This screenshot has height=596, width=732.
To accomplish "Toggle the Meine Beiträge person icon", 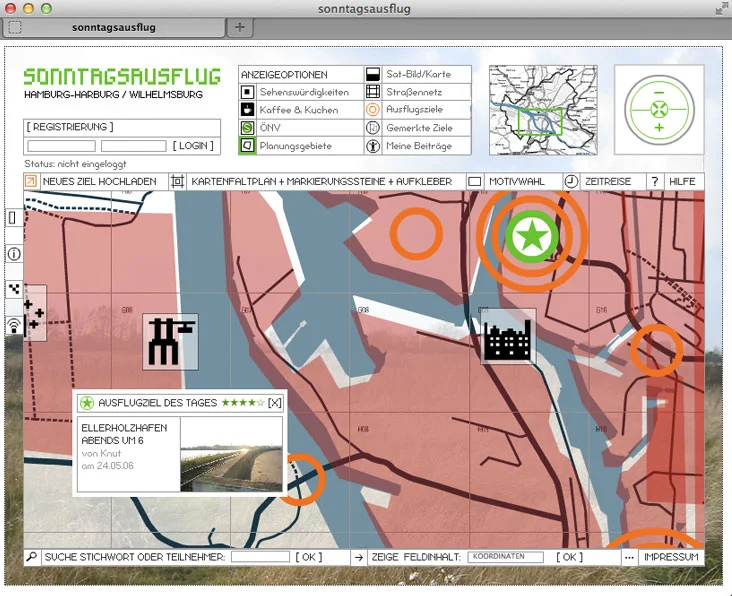I will (373, 146).
